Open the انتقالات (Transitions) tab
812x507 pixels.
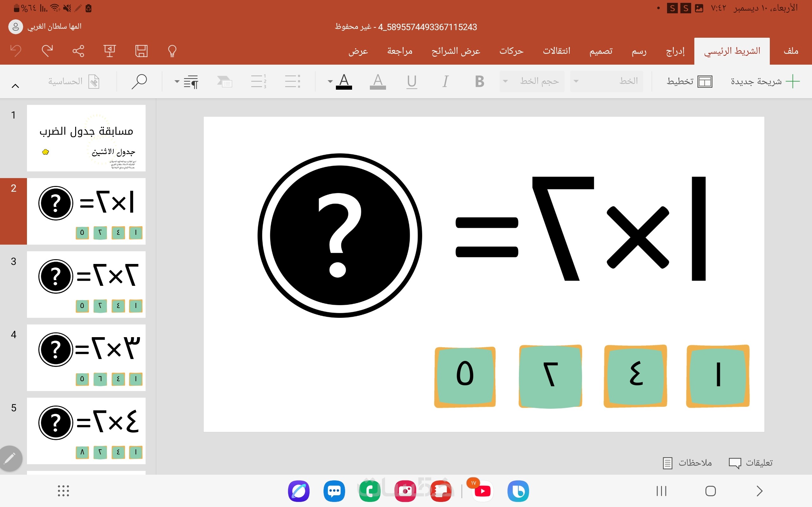(x=556, y=51)
